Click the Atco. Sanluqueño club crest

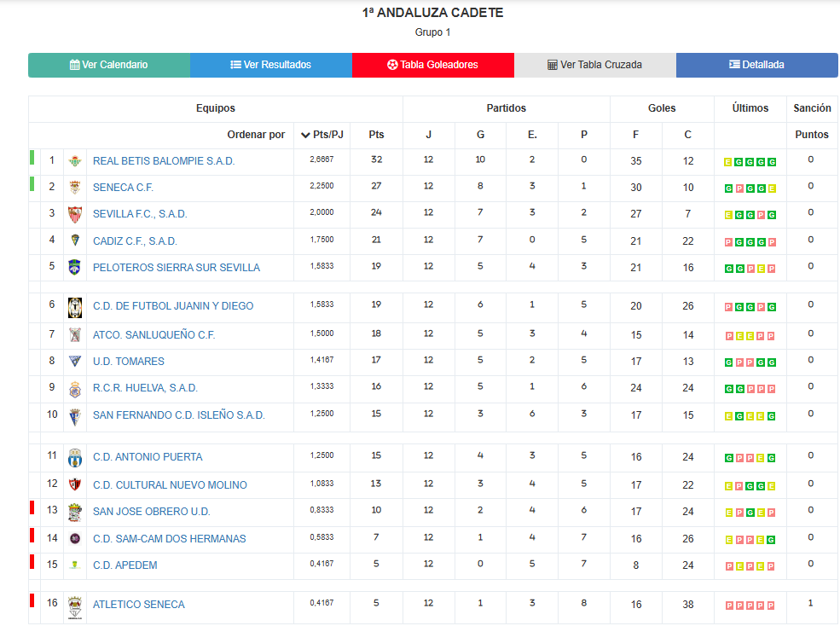[x=75, y=335]
